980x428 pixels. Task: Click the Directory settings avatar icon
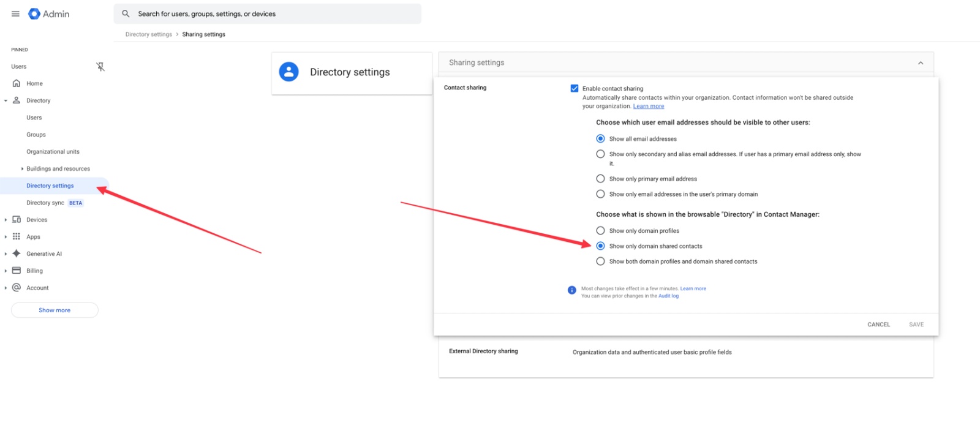289,72
